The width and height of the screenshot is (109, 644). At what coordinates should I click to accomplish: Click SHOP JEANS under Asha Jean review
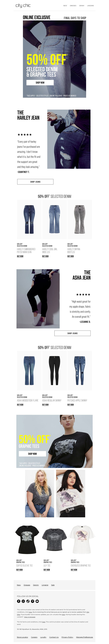click(x=72, y=333)
